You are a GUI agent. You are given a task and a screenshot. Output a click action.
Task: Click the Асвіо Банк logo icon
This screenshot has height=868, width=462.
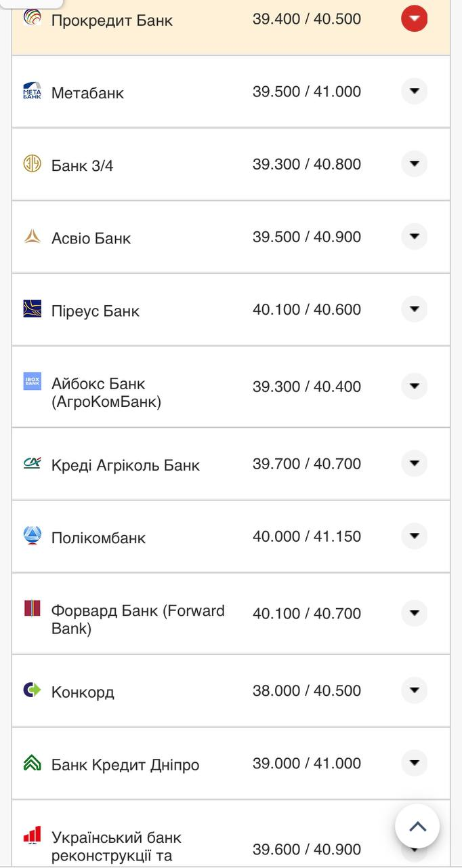(x=32, y=236)
